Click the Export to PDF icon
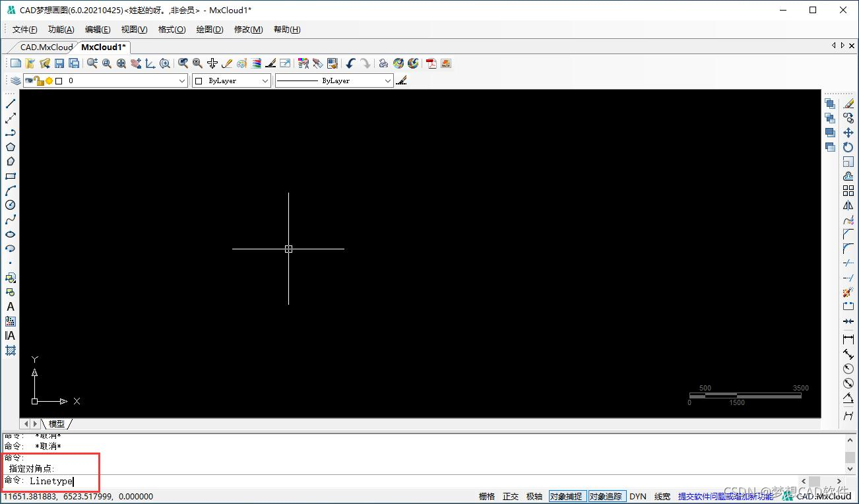This screenshot has height=504, width=859. pyautogui.click(x=431, y=63)
